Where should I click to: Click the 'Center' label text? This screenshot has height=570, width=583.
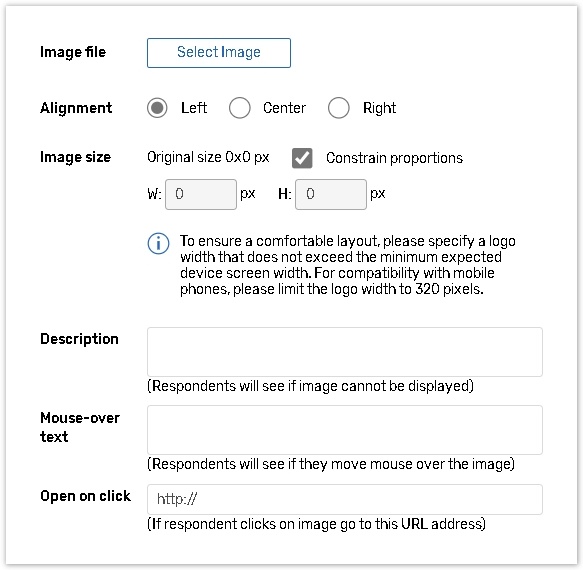[x=284, y=108]
